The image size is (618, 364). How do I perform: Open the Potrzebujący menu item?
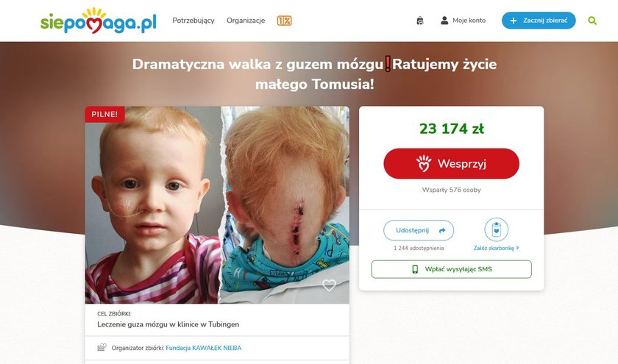click(x=193, y=21)
